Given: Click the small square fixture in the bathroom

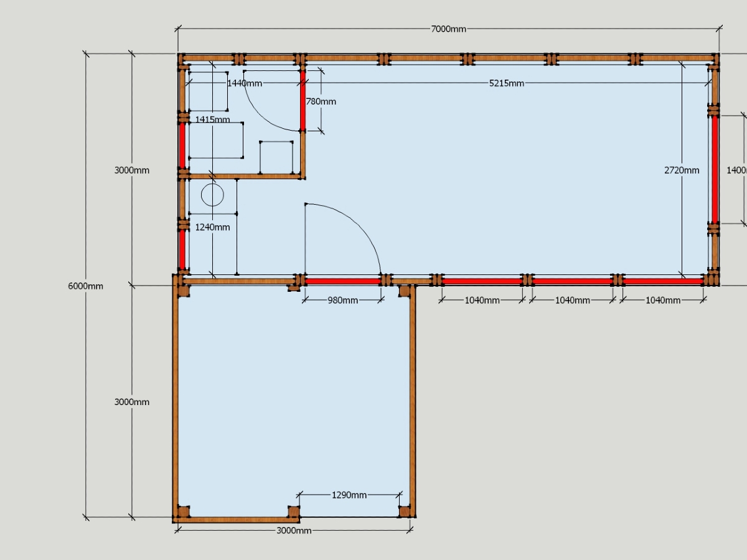Looking at the screenshot, I should point(276,157).
